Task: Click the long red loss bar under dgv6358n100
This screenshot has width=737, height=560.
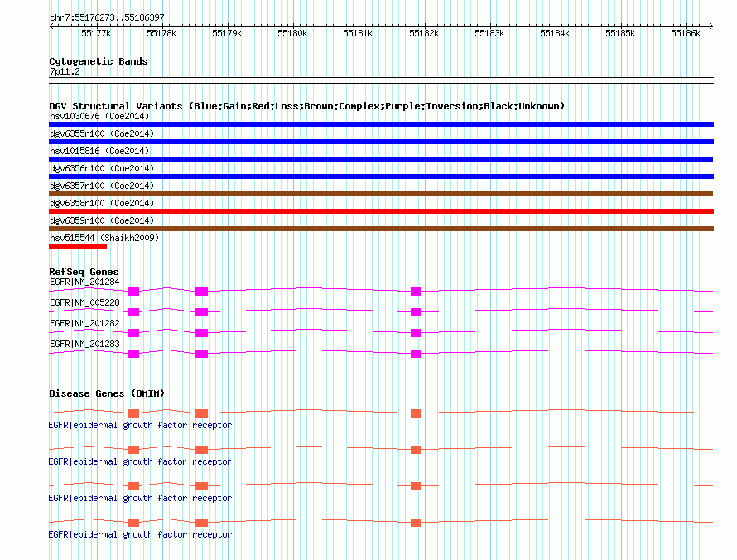Action: tap(381, 211)
